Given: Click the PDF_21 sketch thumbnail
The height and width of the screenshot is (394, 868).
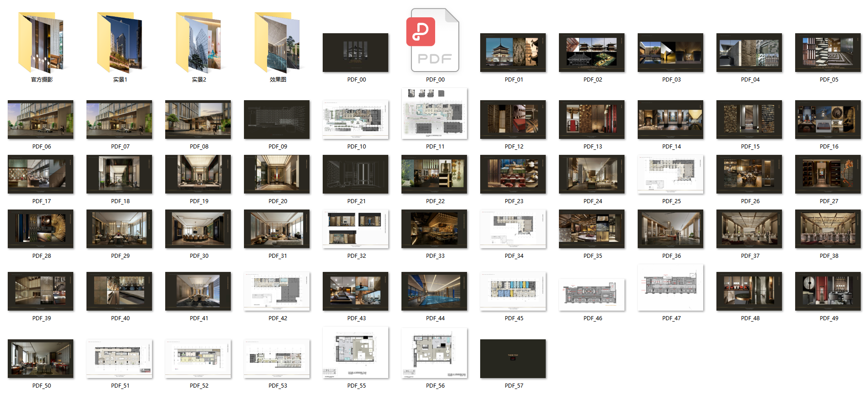Looking at the screenshot, I should (x=355, y=174).
